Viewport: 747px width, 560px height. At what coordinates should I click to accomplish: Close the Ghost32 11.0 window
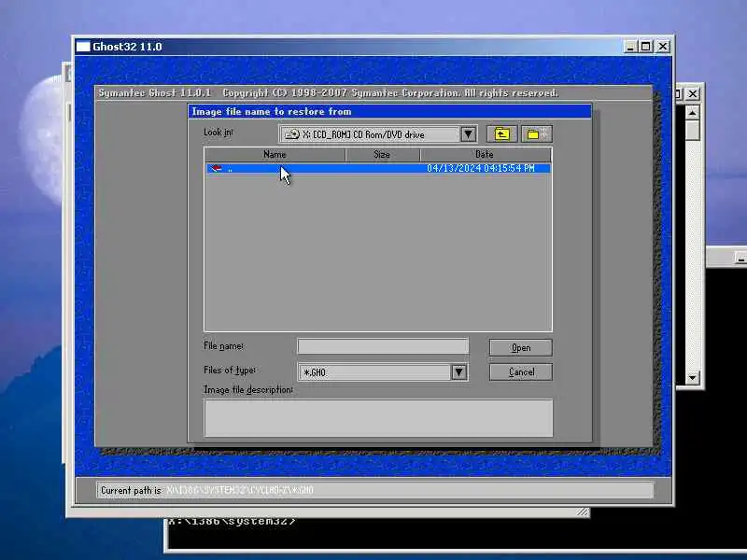663,47
